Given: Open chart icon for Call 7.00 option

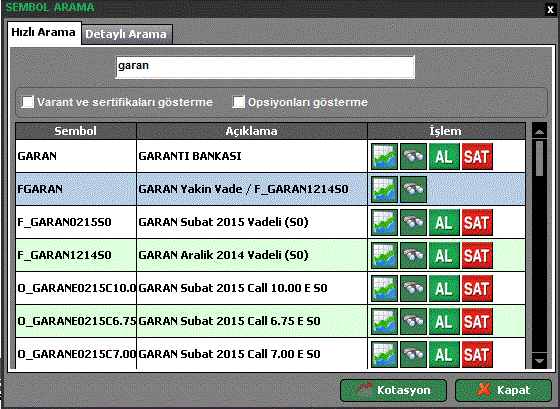Looking at the screenshot, I should [384, 354].
